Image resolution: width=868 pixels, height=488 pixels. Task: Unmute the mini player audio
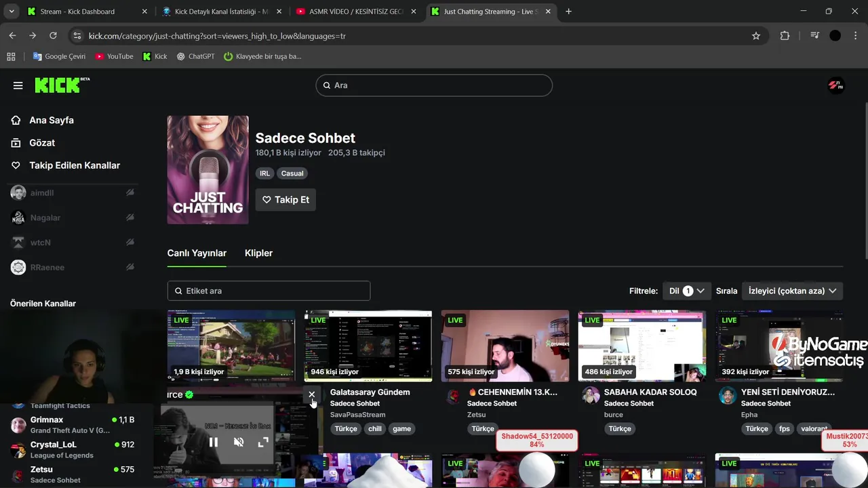coord(239,442)
